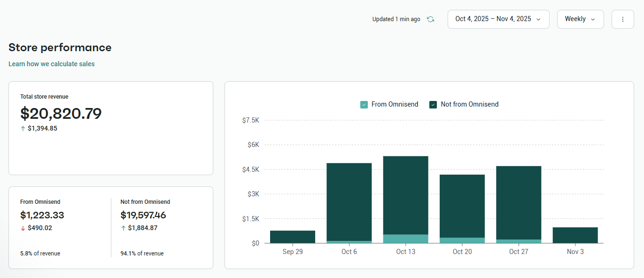
Task: Click the Total store revenue amount
Action: pyautogui.click(x=61, y=114)
